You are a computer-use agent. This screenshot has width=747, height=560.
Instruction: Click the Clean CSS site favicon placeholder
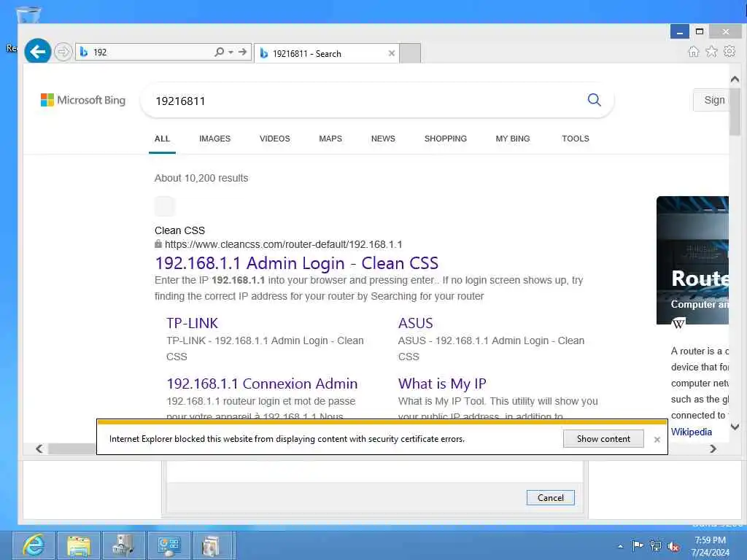[x=165, y=206]
